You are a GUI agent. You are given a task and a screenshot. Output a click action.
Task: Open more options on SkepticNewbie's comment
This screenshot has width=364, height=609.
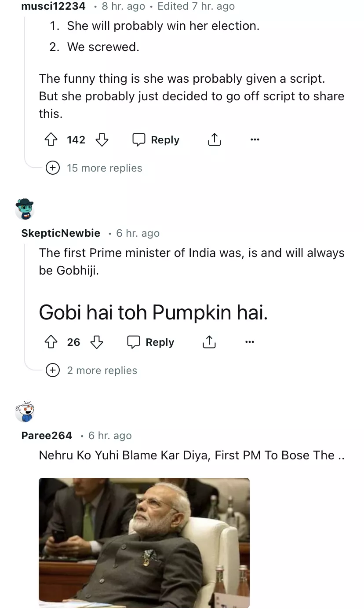tap(249, 342)
